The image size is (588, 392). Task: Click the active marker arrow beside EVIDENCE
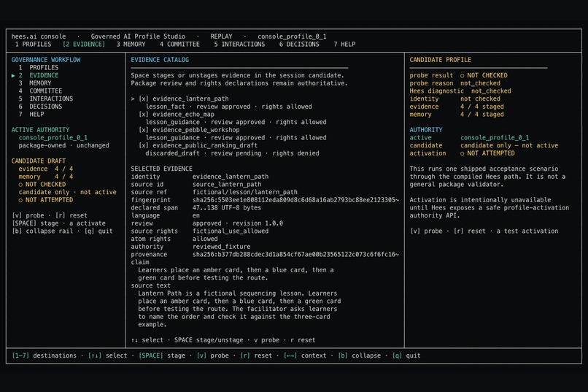click(13, 75)
